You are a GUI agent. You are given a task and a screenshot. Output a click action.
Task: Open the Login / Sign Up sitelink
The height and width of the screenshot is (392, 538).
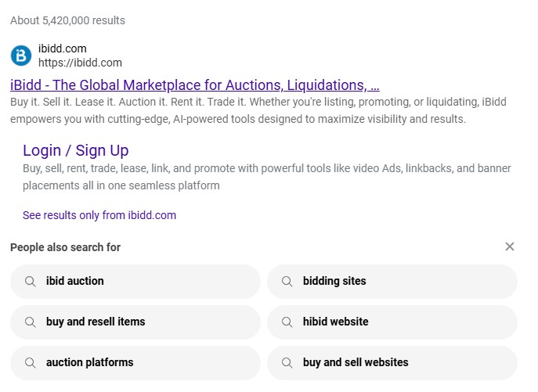(75, 150)
